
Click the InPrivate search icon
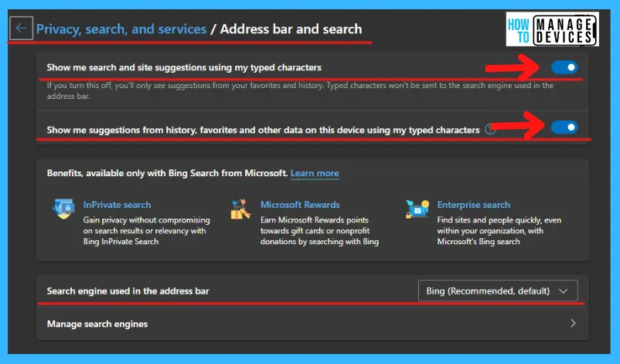tap(63, 209)
